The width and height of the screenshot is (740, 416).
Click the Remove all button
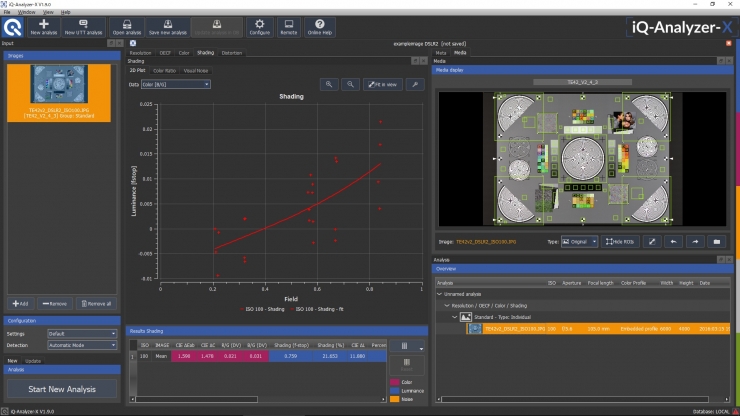(x=96, y=304)
